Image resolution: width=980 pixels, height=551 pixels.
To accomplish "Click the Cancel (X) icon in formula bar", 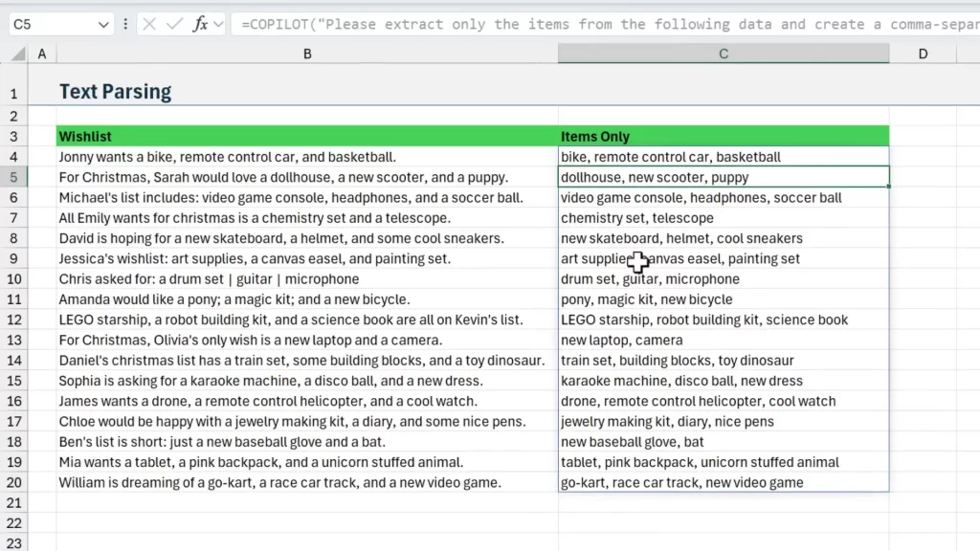I will tap(149, 24).
